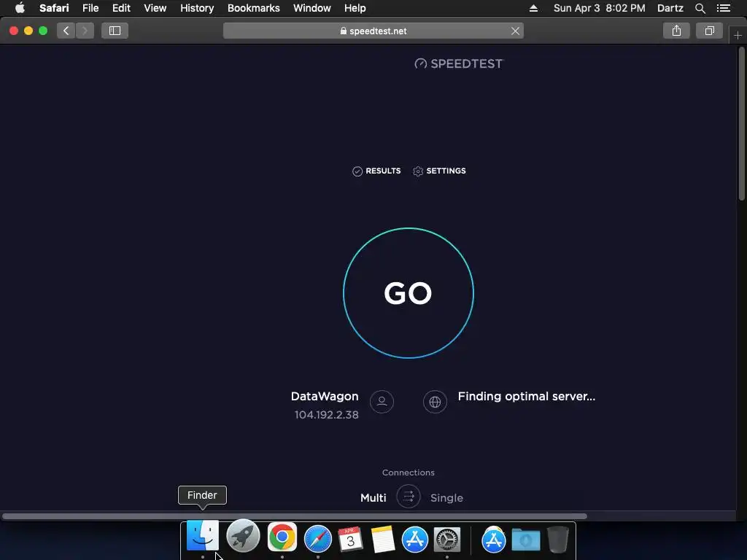Click the globe server icon
Viewport: 747px width, 560px height.
click(x=435, y=402)
